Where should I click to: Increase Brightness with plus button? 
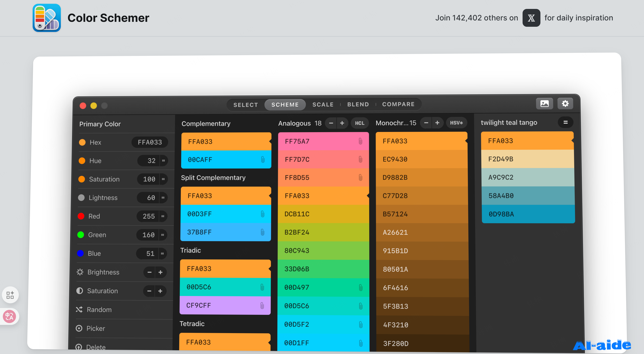(160, 272)
